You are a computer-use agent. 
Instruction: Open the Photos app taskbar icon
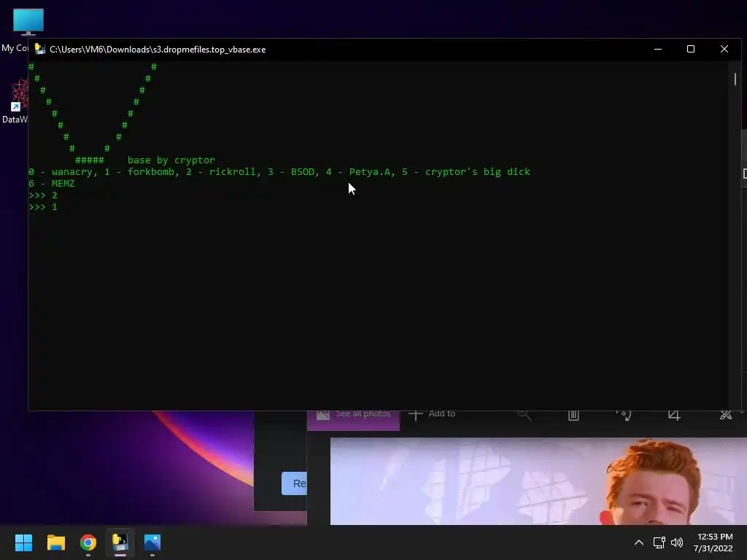click(152, 542)
